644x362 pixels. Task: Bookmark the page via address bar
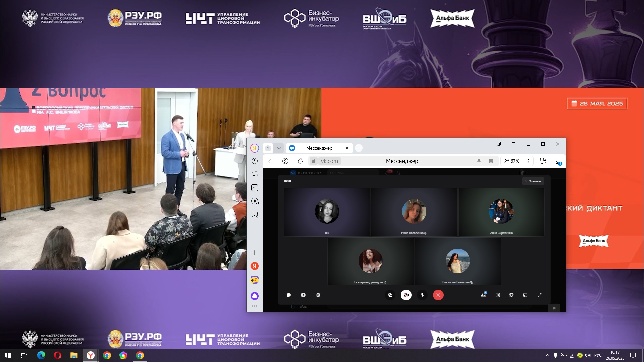point(491,161)
